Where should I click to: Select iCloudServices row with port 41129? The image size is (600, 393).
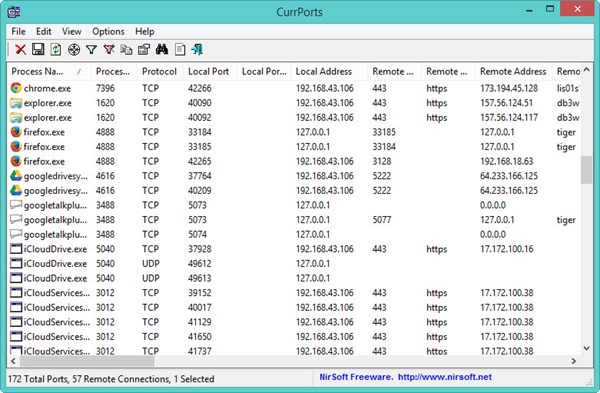(x=294, y=322)
